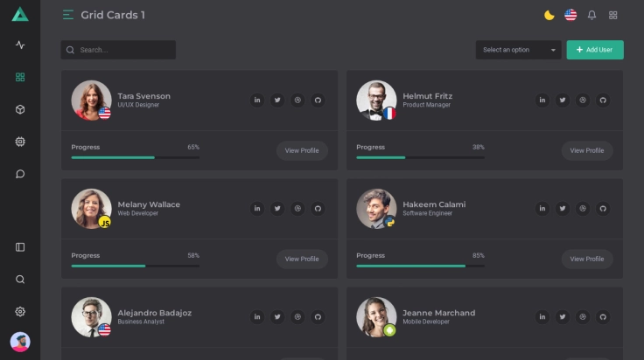
Task: Open the chat bubble icon in sidebar
Action: tap(20, 174)
